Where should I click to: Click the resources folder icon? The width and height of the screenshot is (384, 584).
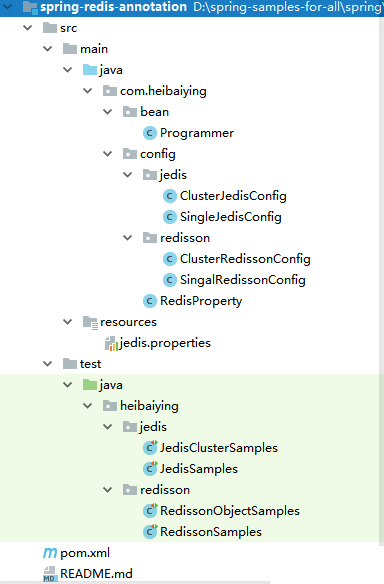click(91, 322)
